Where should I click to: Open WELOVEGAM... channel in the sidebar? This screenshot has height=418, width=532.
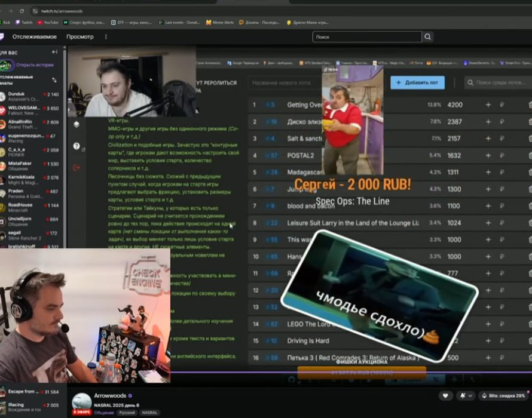tap(30, 110)
